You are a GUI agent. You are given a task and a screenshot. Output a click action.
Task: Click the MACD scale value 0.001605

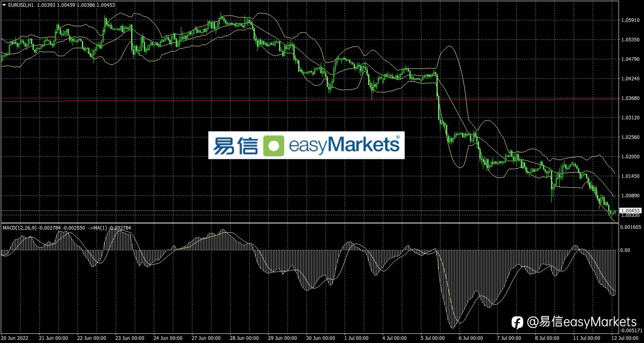pyautogui.click(x=630, y=227)
